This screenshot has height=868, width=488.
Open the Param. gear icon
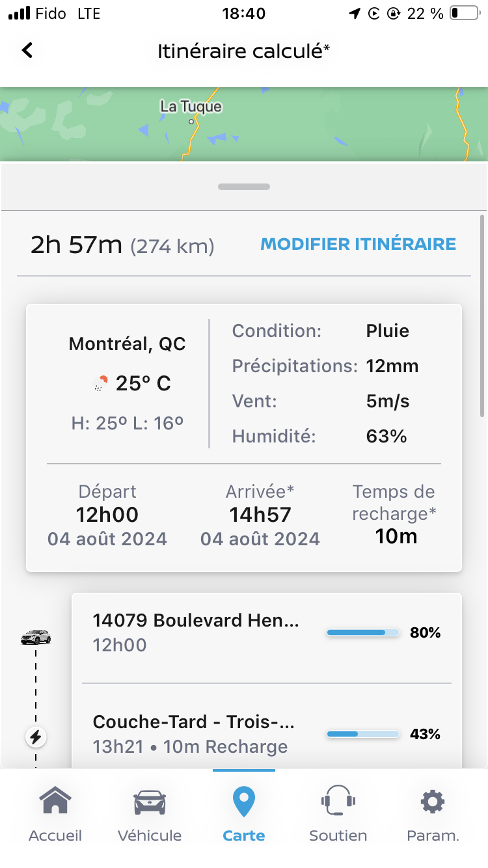click(x=433, y=802)
